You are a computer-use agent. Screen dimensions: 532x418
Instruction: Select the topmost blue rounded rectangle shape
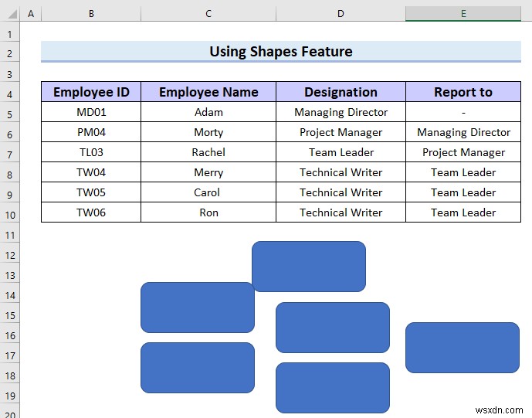(x=309, y=267)
